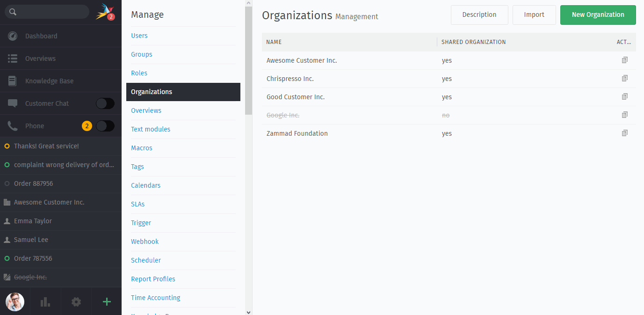644x315 pixels.
Task: Open Emma Taylor tab in sidebar
Action: [x=61, y=221]
